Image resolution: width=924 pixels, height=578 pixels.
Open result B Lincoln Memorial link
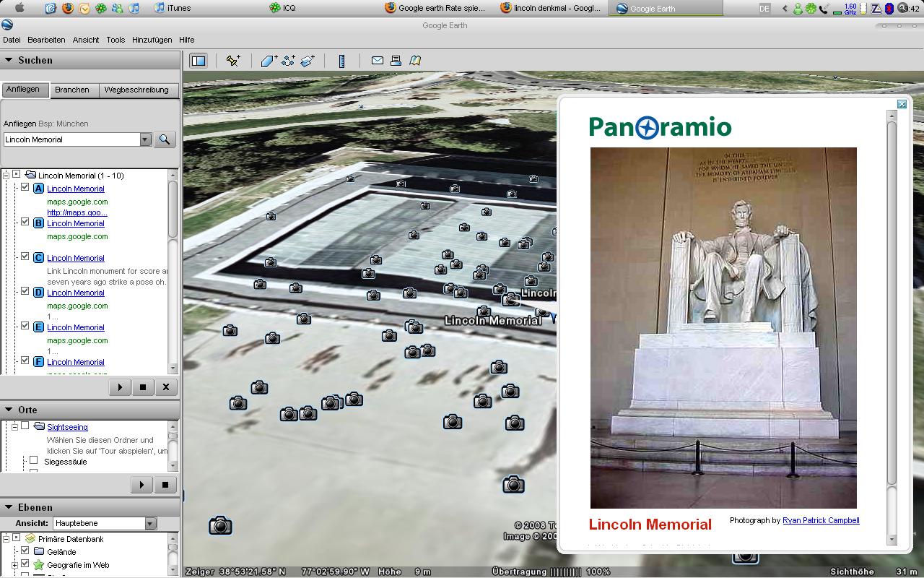coord(76,223)
